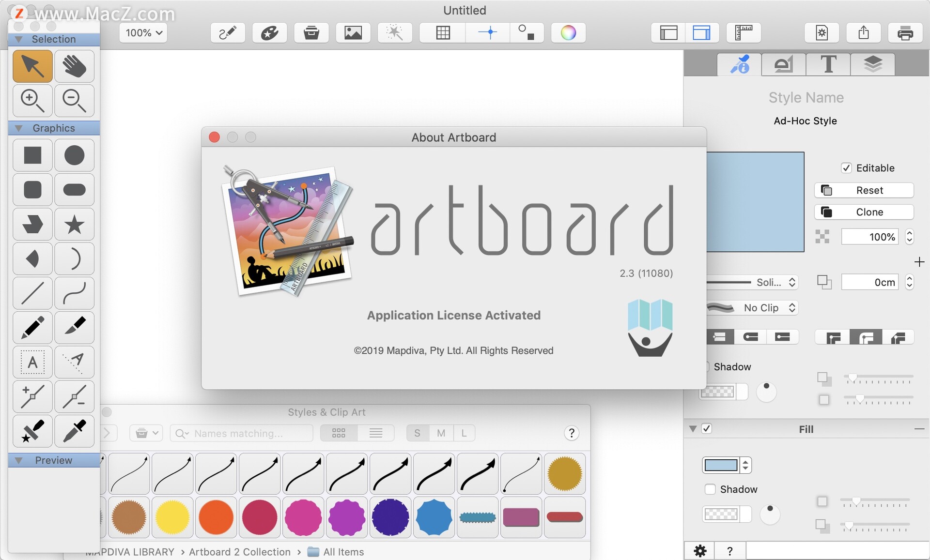Select the round line join option
The height and width of the screenshot is (560, 930).
[x=866, y=337]
